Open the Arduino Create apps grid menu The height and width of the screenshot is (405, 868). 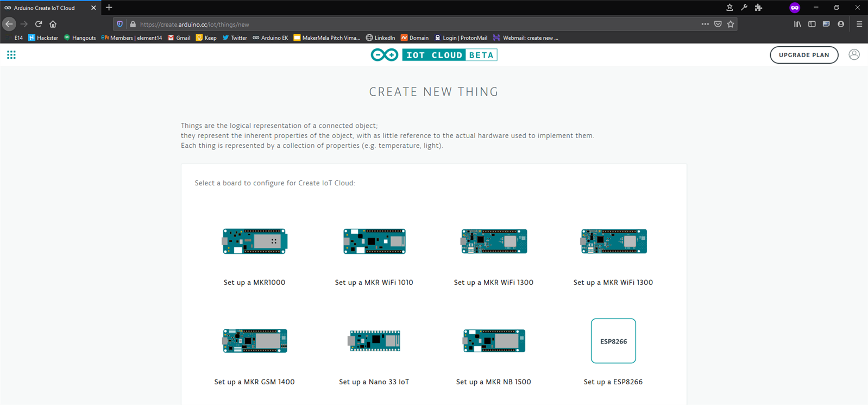click(x=11, y=55)
